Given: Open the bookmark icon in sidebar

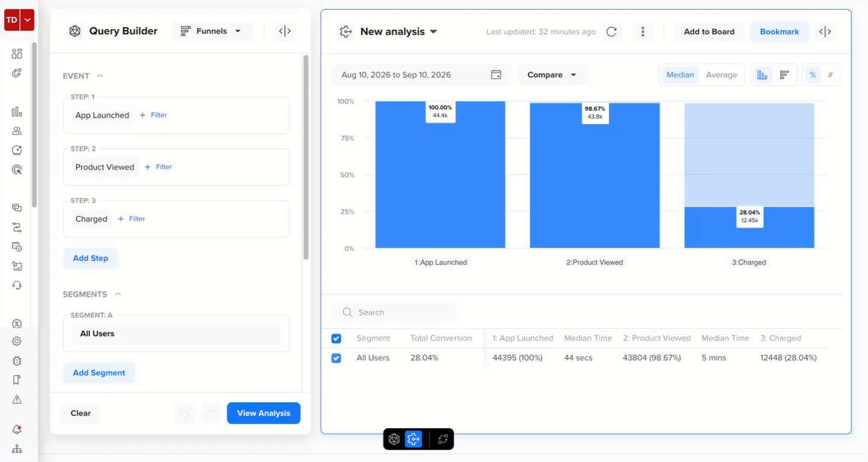Looking at the screenshot, I should [x=17, y=380].
